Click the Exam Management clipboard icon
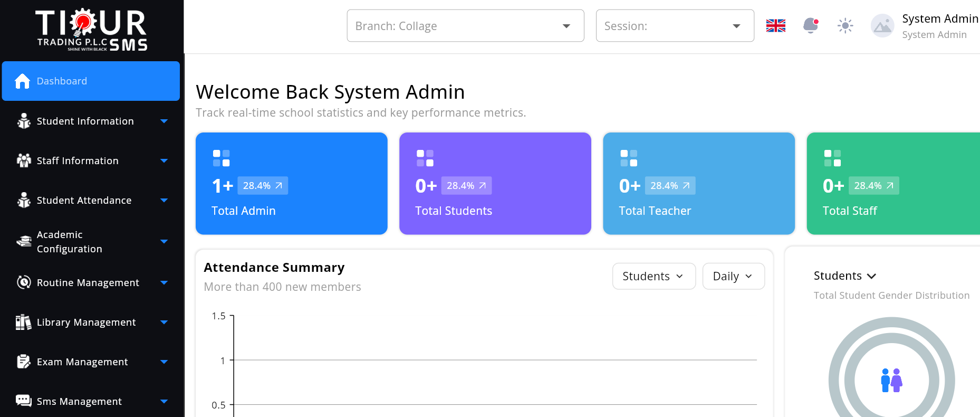 (24, 362)
